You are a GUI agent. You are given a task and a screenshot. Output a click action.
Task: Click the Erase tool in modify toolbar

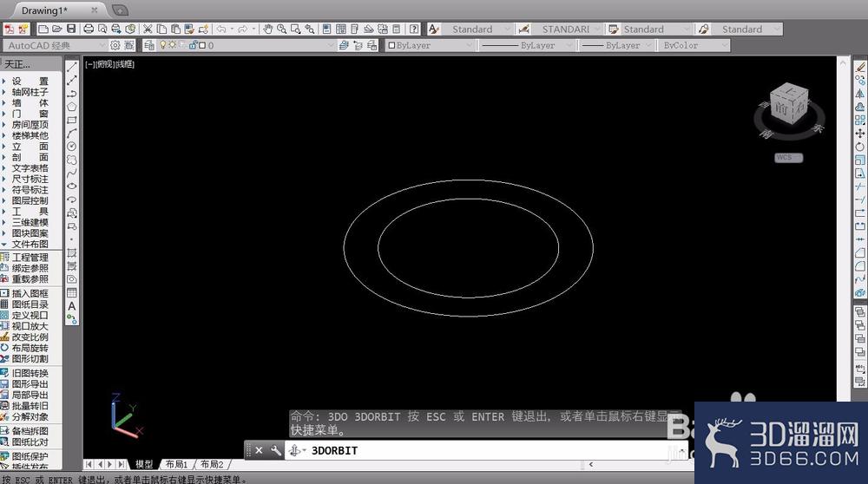click(859, 67)
